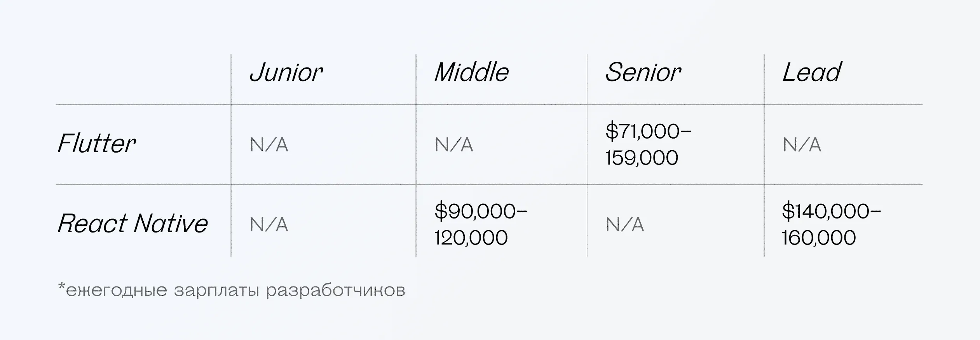The image size is (980, 340).
Task: Click the word "зарплаты" in the footnote
Action: 216,290
